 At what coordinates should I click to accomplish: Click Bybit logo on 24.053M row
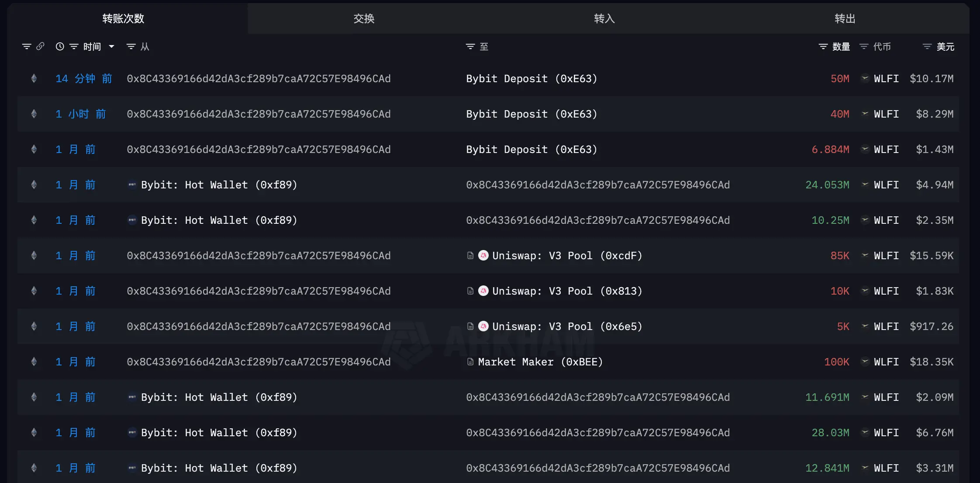(132, 185)
